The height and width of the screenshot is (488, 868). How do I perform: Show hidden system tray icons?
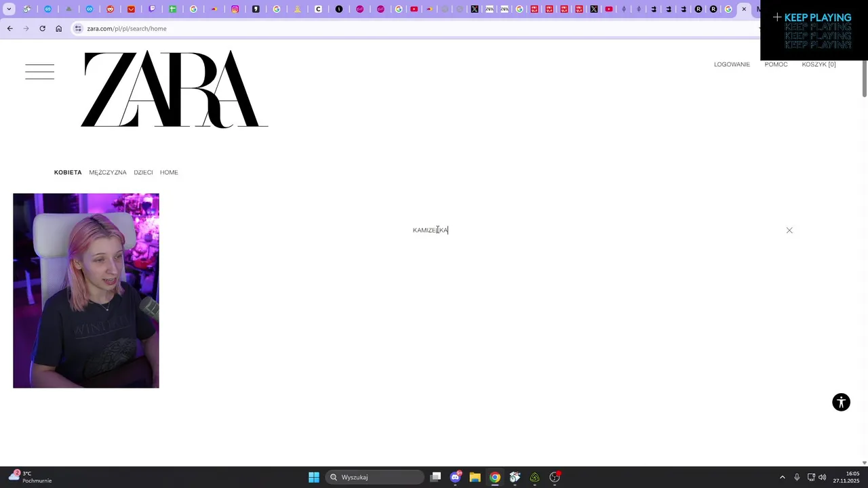782,477
